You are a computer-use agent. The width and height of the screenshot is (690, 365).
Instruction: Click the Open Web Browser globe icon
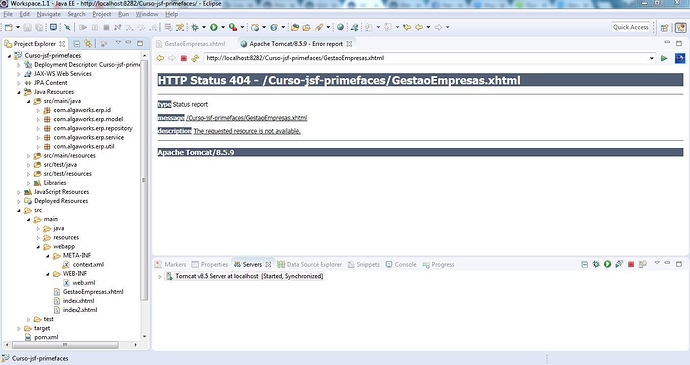(340, 27)
